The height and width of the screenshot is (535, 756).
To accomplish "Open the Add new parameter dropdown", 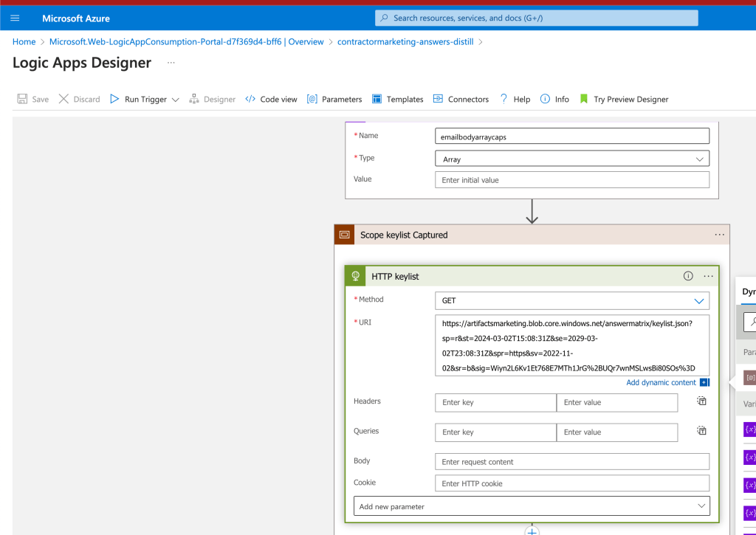I will [532, 506].
